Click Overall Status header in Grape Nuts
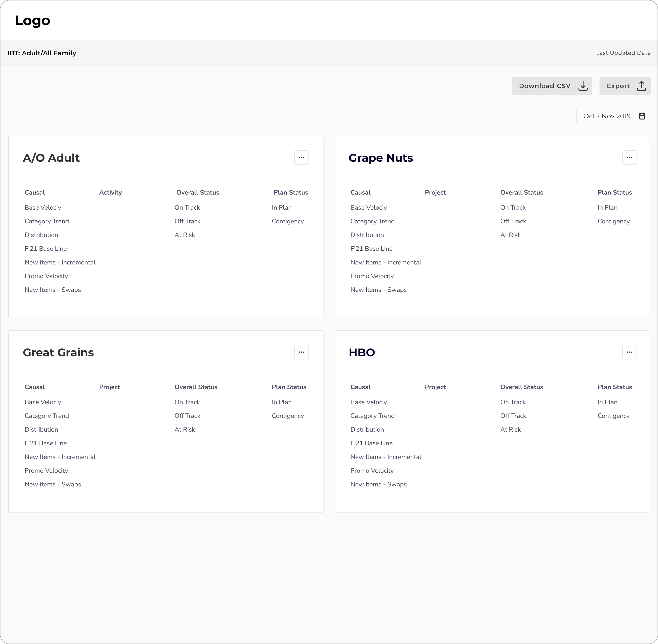The image size is (658, 644). pyautogui.click(x=521, y=193)
